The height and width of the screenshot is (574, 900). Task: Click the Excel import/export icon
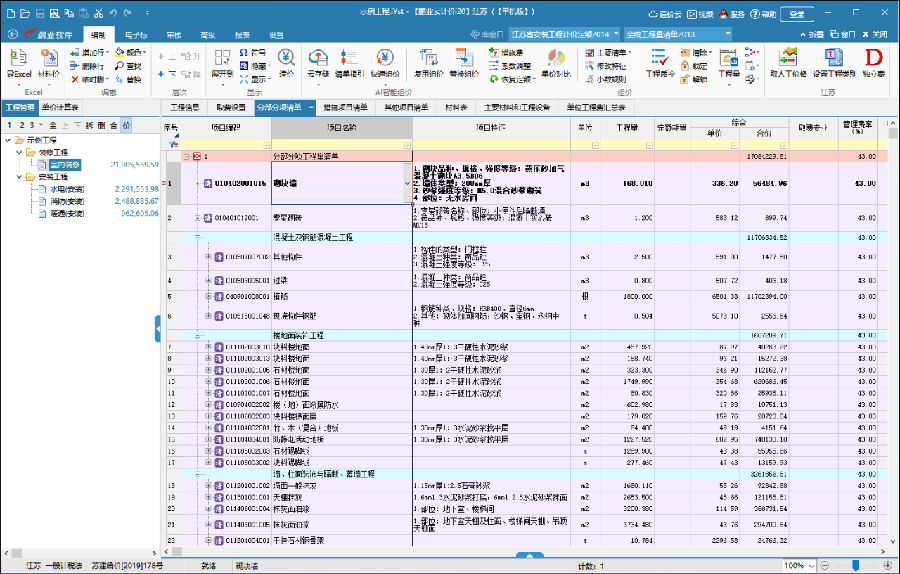tap(19, 58)
